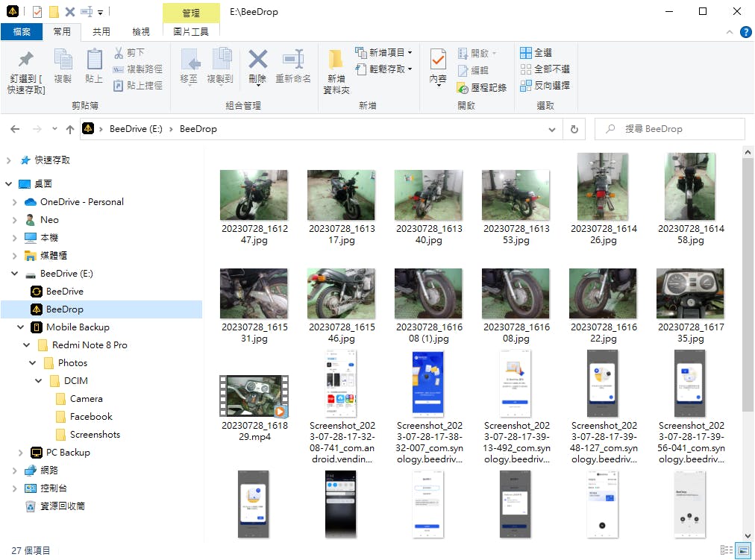Open the Share (共用) ribbon tab
Viewport: 755px width, 560px height.
101,31
